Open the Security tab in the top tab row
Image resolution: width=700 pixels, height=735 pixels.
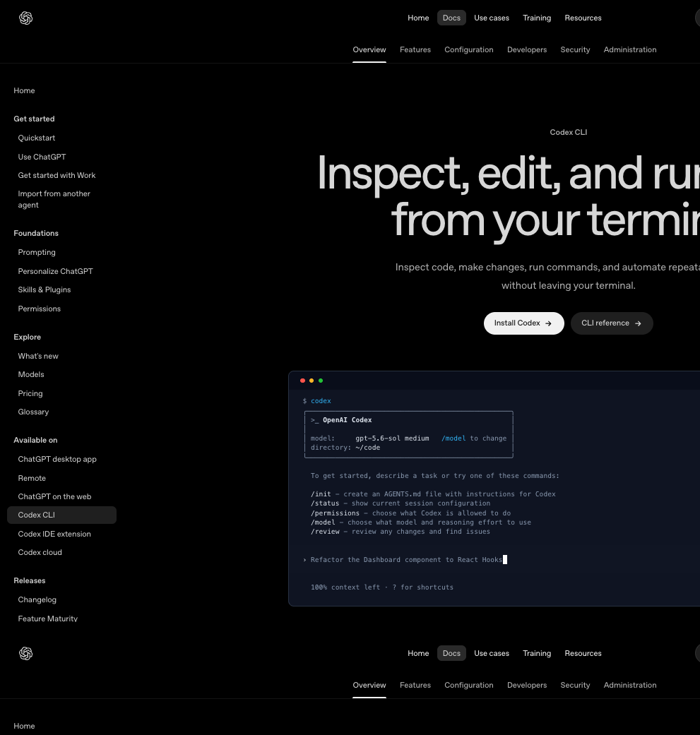[575, 49]
